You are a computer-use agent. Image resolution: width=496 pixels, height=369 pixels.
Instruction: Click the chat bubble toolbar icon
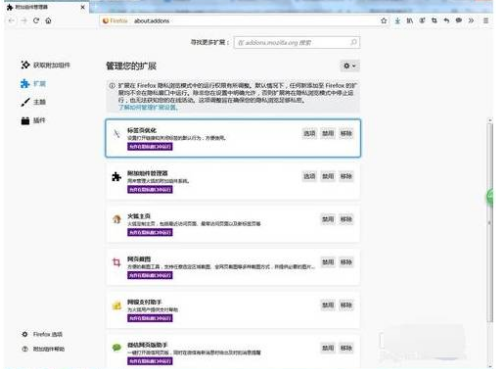(x=459, y=21)
